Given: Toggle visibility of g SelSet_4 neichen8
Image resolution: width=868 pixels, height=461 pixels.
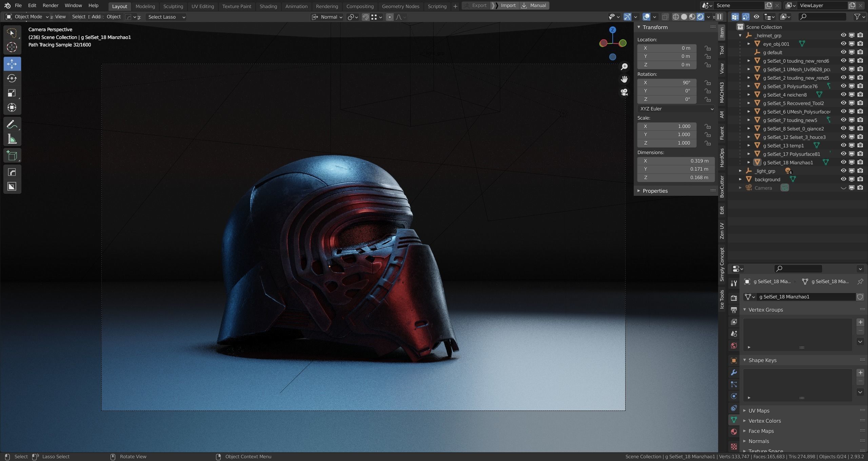Looking at the screenshot, I should [x=843, y=95].
